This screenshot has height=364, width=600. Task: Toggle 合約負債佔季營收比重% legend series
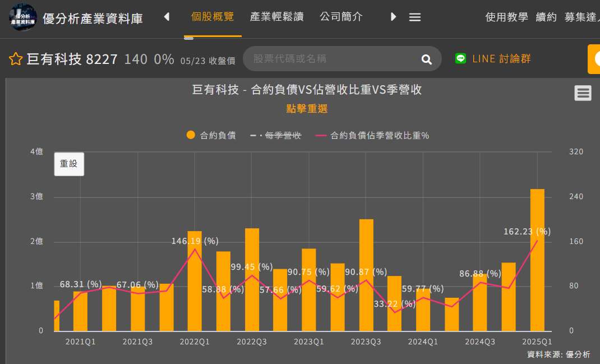coord(372,136)
